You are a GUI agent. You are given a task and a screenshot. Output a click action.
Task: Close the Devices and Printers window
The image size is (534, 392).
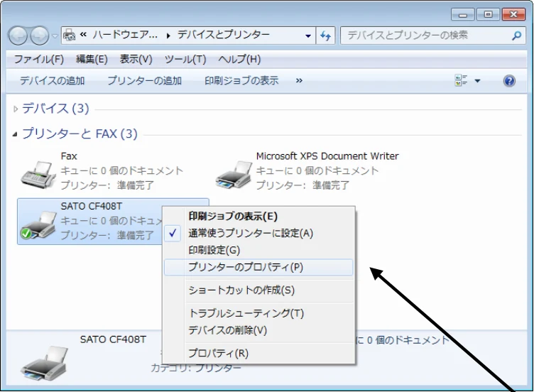513,14
